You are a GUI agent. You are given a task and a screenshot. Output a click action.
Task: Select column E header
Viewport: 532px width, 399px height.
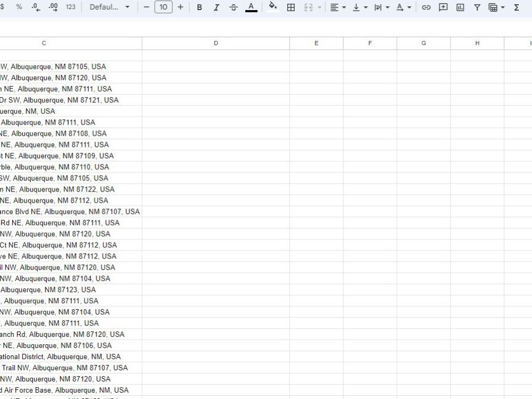(x=316, y=43)
